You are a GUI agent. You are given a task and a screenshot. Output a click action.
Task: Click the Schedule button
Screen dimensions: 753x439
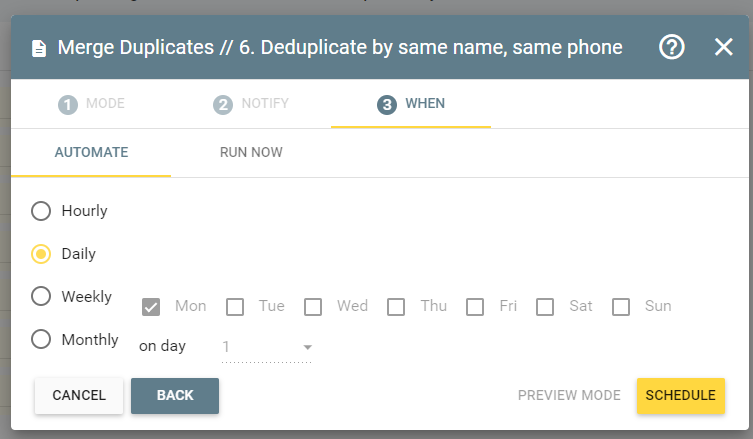(680, 395)
